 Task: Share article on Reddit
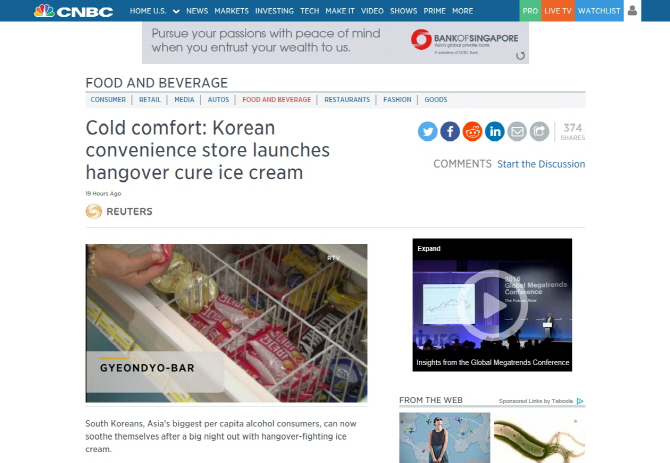tap(472, 131)
